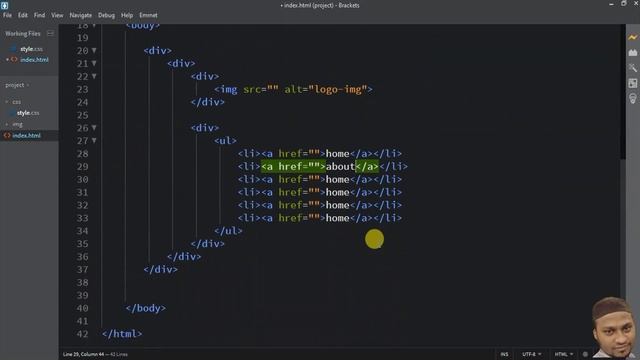Viewport: 640px width, 360px height.
Task: Click the HTML file icon of index.html in project tree
Action: 7,136
